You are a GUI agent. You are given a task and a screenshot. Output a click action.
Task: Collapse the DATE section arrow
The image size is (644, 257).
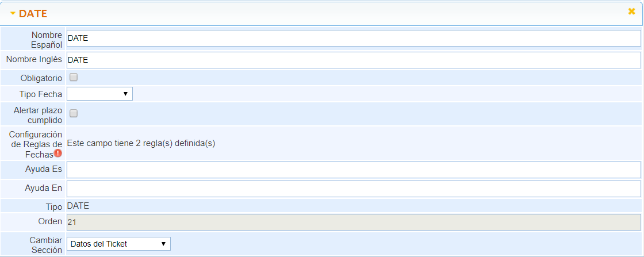13,13
